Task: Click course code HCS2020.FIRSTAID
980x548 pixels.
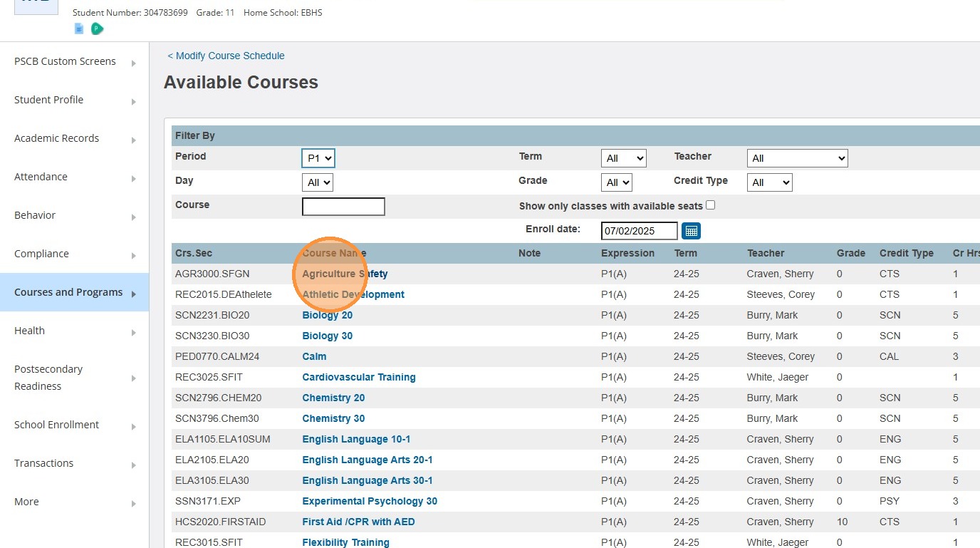Action: click(x=221, y=522)
